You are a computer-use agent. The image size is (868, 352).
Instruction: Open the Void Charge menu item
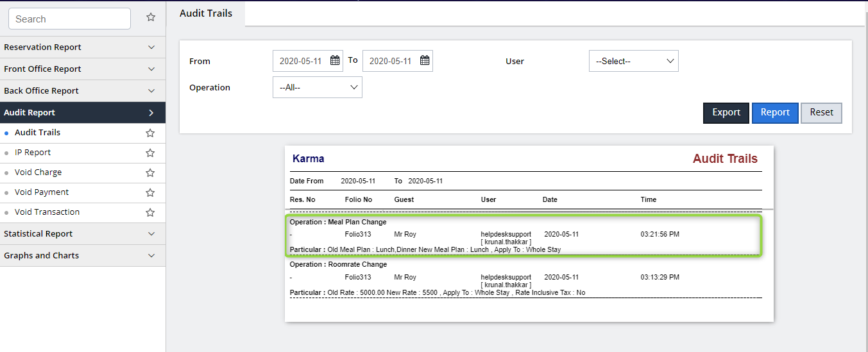click(x=38, y=172)
